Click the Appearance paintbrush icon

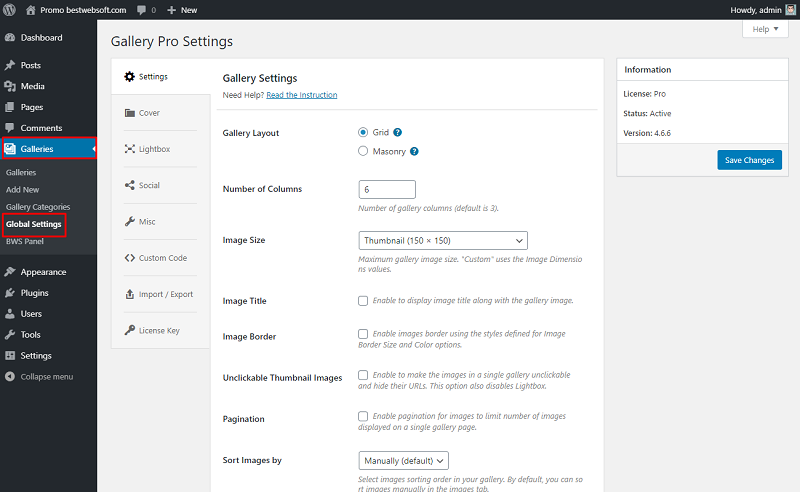pos(10,272)
